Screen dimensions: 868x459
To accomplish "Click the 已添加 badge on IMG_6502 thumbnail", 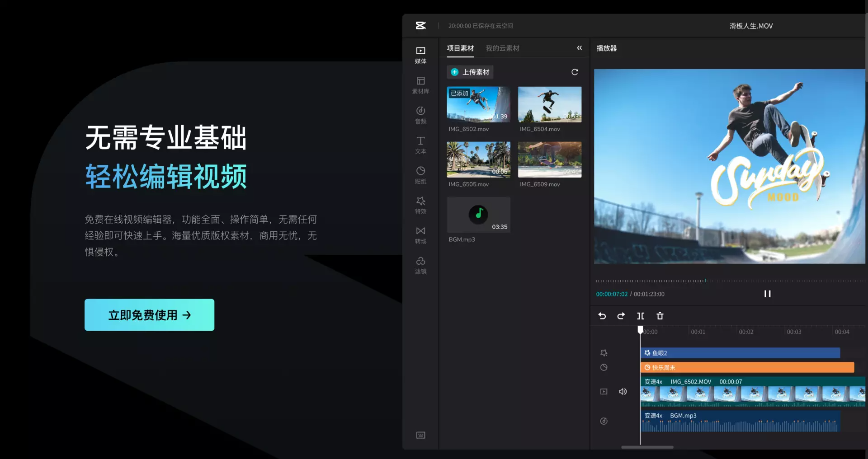I will pos(459,94).
